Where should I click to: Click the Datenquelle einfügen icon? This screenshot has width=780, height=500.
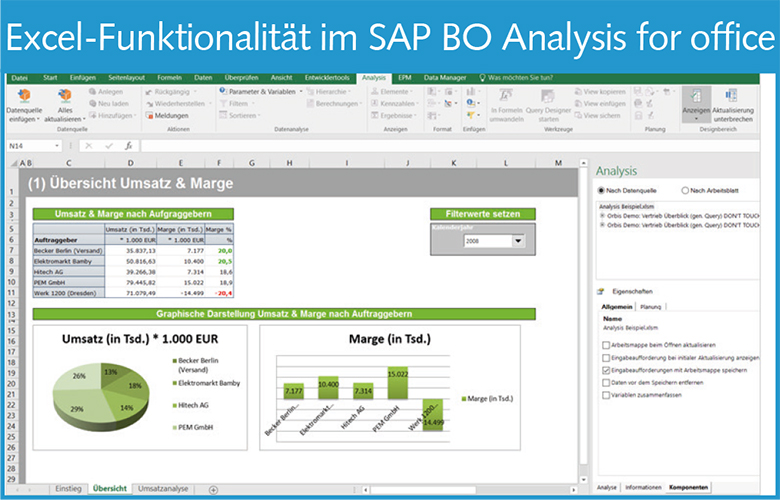tap(23, 96)
